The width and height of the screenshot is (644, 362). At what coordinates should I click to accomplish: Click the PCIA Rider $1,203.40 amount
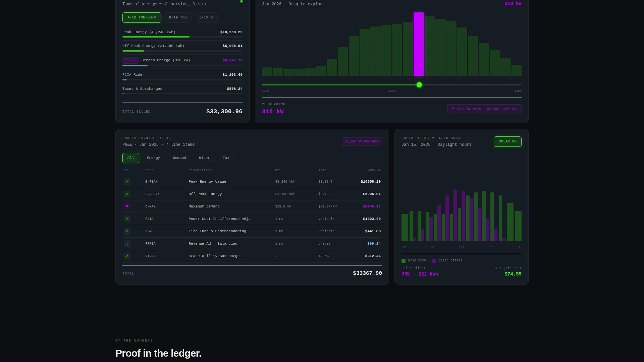pyautogui.click(x=232, y=75)
